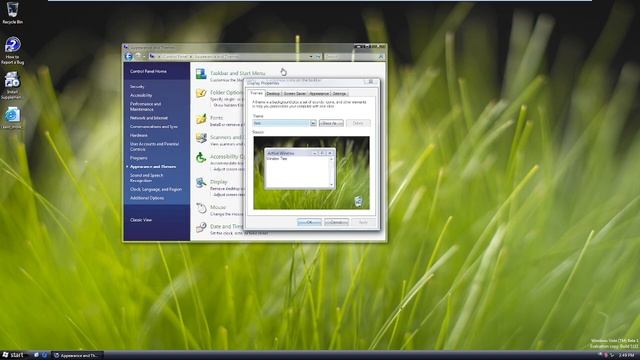640x360 pixels.
Task: Open Sound and Speech Recognition link
Action: (x=147, y=178)
